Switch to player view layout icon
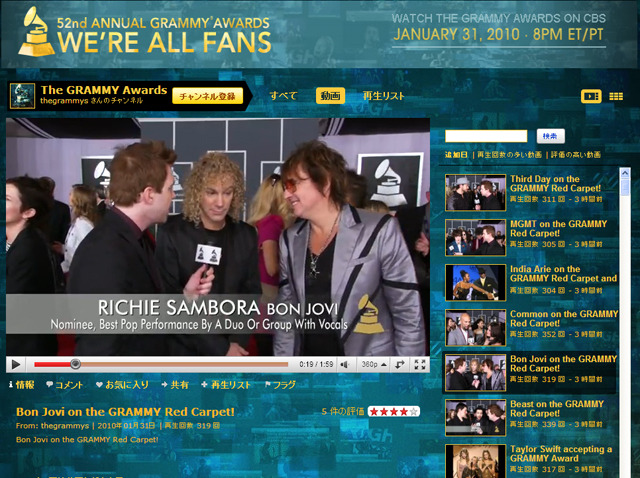This screenshot has height=478, width=640. pos(591,96)
